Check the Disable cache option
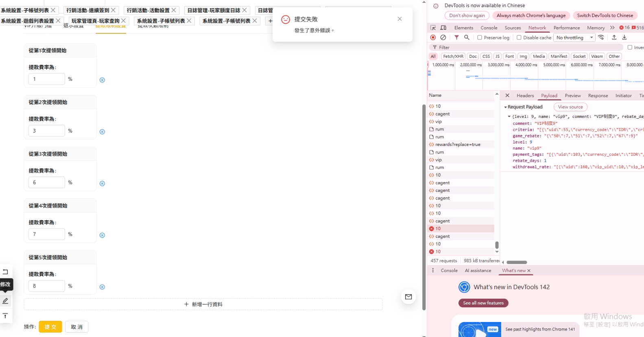 tap(519, 37)
